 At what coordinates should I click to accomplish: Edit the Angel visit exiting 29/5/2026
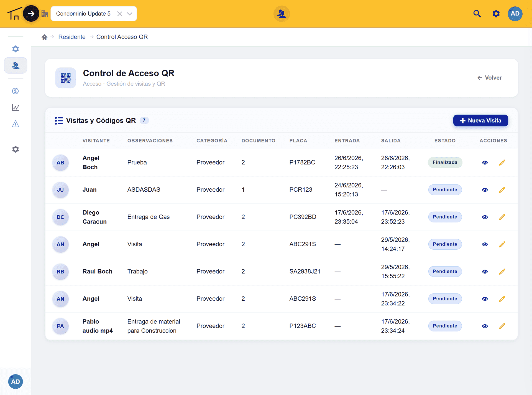502,244
